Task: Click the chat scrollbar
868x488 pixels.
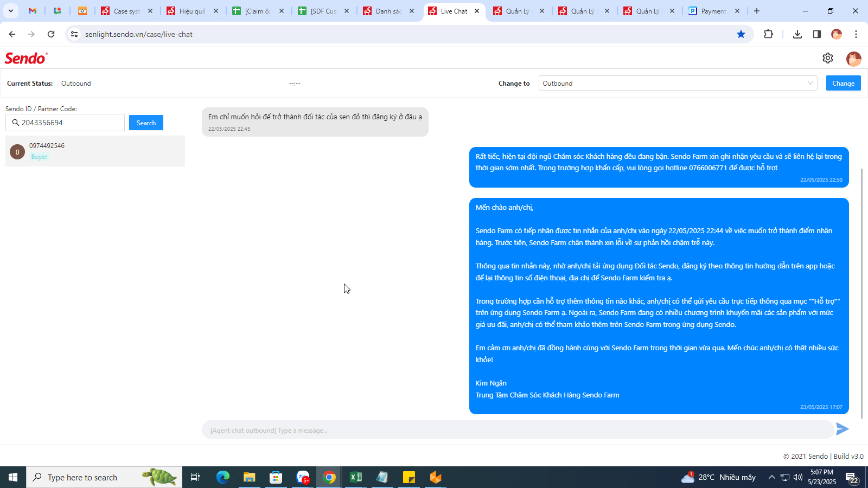Action: tap(861, 293)
